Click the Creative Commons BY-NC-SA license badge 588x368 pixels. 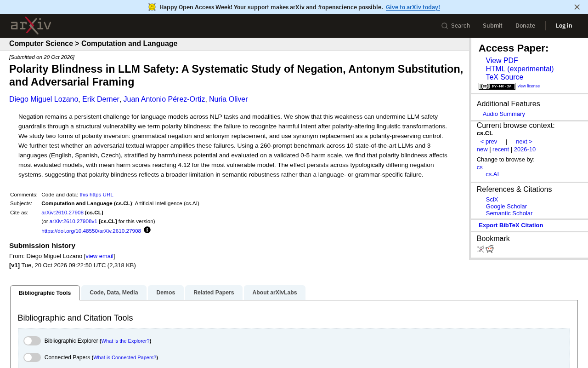[497, 86]
